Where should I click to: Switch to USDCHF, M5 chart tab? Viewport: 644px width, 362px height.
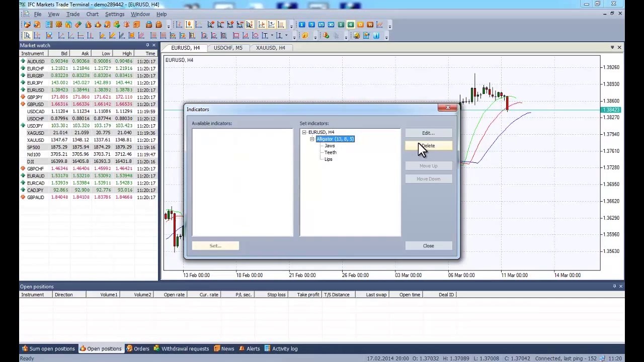click(228, 48)
